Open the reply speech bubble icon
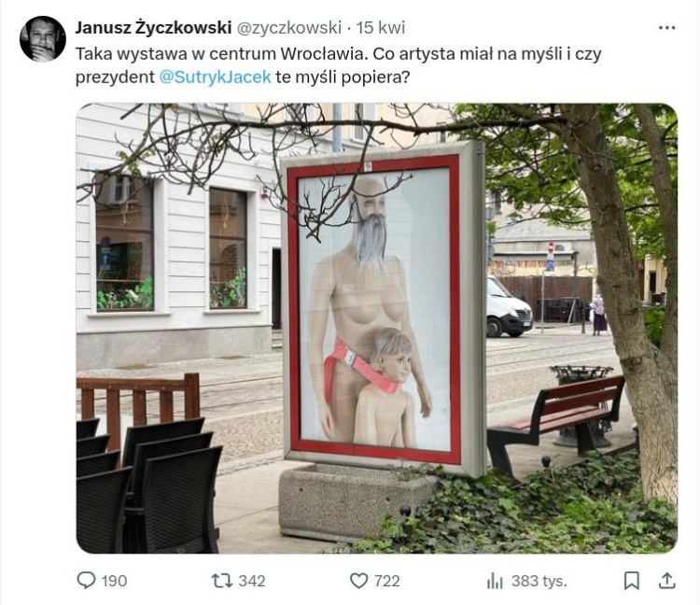 [86, 581]
